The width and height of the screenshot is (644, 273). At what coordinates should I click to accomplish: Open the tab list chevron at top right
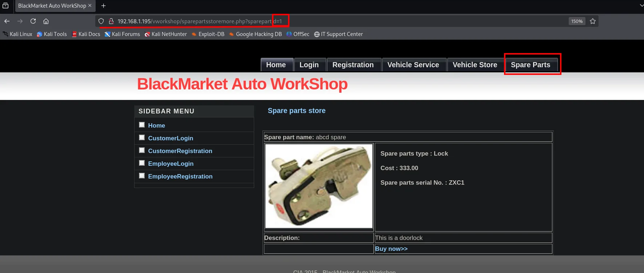point(641,5)
